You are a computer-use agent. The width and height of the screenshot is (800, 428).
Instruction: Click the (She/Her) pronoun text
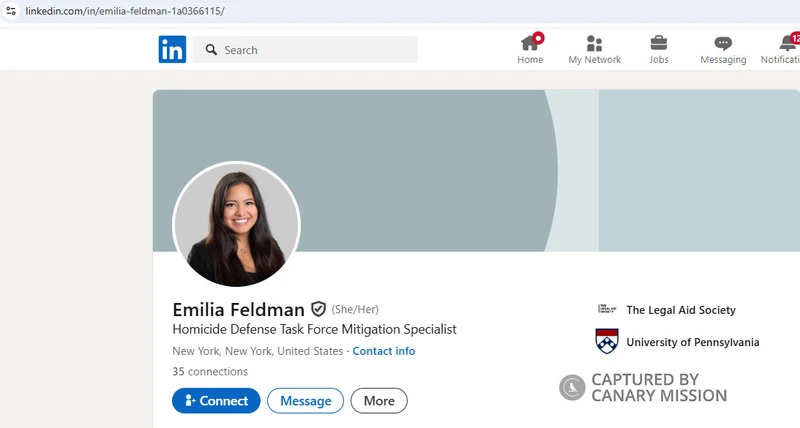click(x=355, y=309)
